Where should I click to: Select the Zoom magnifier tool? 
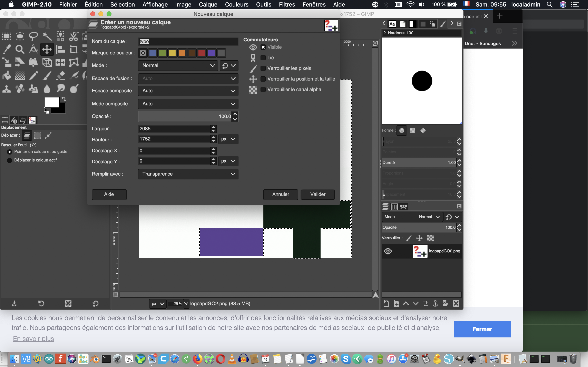click(x=20, y=49)
